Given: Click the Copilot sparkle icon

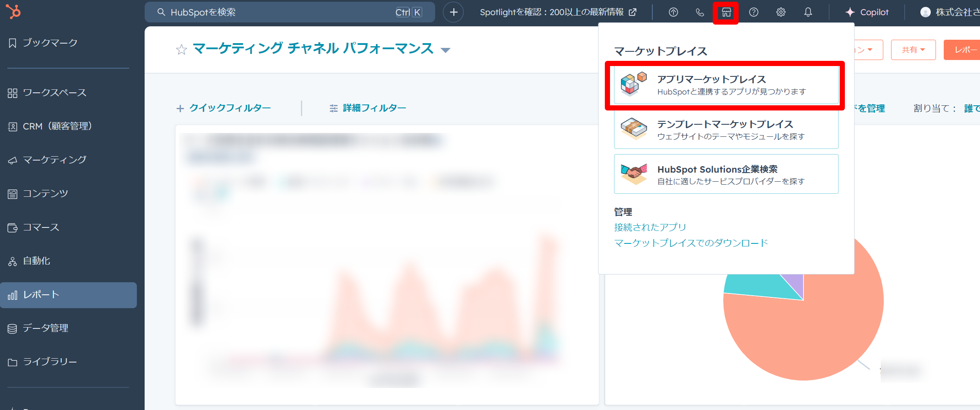Looking at the screenshot, I should coord(850,12).
